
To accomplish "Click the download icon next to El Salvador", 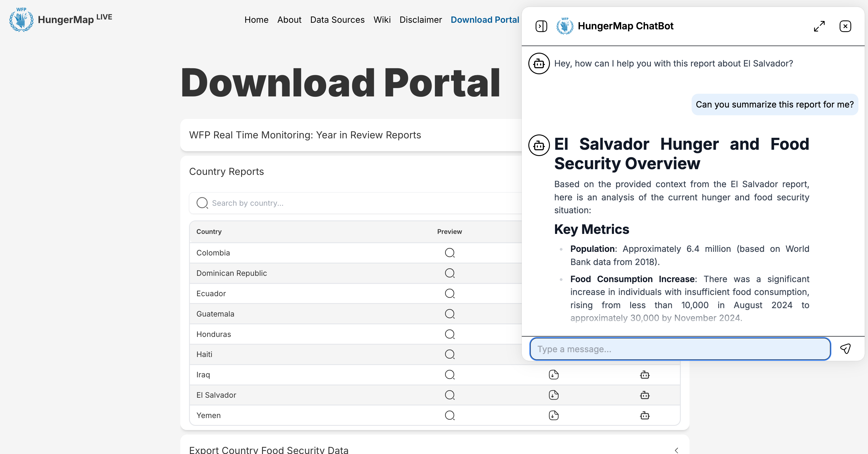I will [554, 395].
